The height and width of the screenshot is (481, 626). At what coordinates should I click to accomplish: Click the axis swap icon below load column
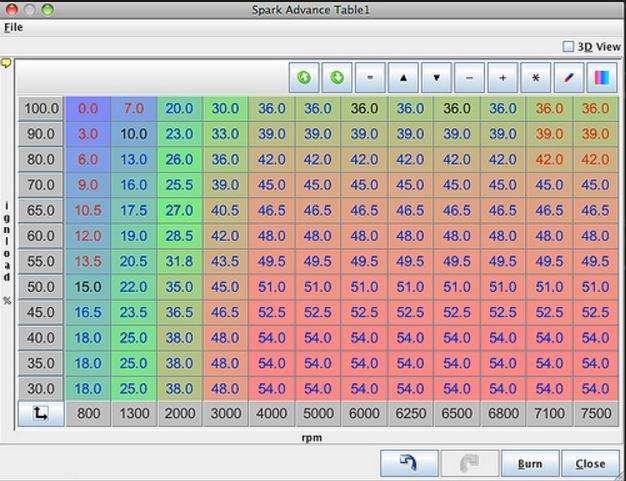point(40,413)
